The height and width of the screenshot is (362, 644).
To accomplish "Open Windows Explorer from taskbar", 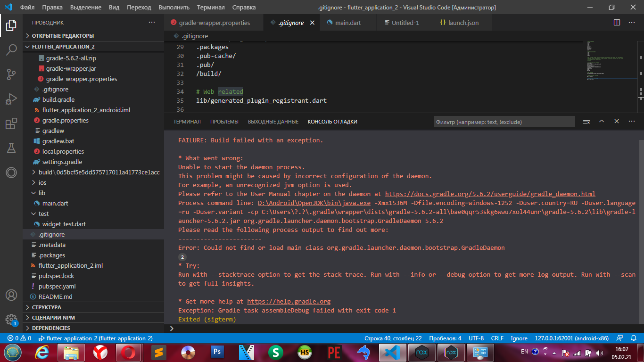I will 71,352.
